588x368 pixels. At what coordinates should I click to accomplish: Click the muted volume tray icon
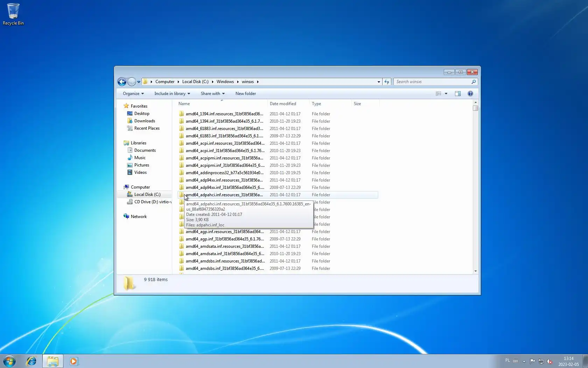point(549,361)
